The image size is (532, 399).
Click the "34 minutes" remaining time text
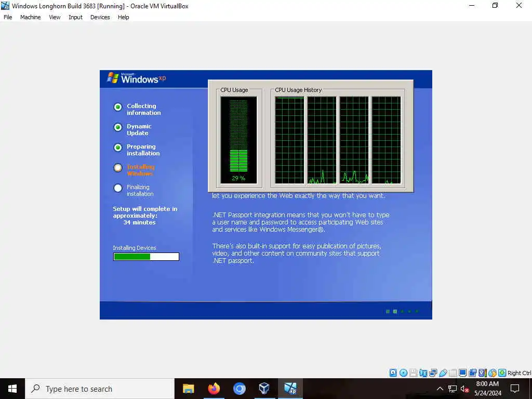point(139,222)
